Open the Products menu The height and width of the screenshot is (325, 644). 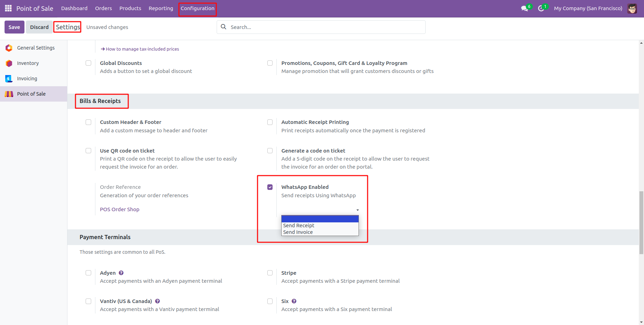click(130, 8)
